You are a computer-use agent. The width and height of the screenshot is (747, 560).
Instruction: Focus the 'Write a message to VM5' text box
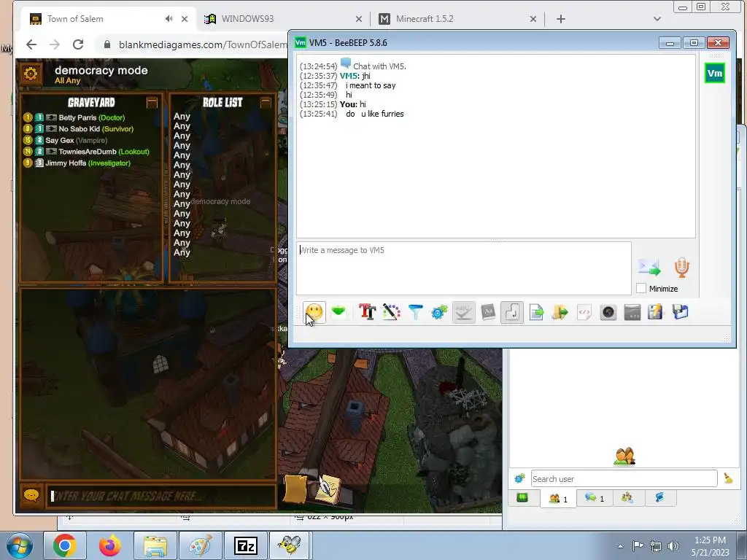[x=464, y=268]
